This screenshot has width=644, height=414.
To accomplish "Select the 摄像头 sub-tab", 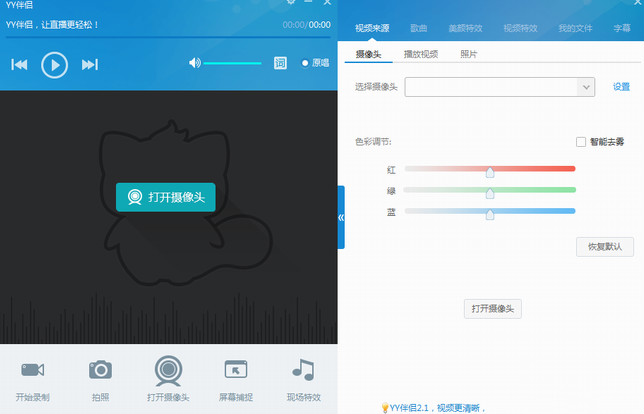I will click(368, 54).
